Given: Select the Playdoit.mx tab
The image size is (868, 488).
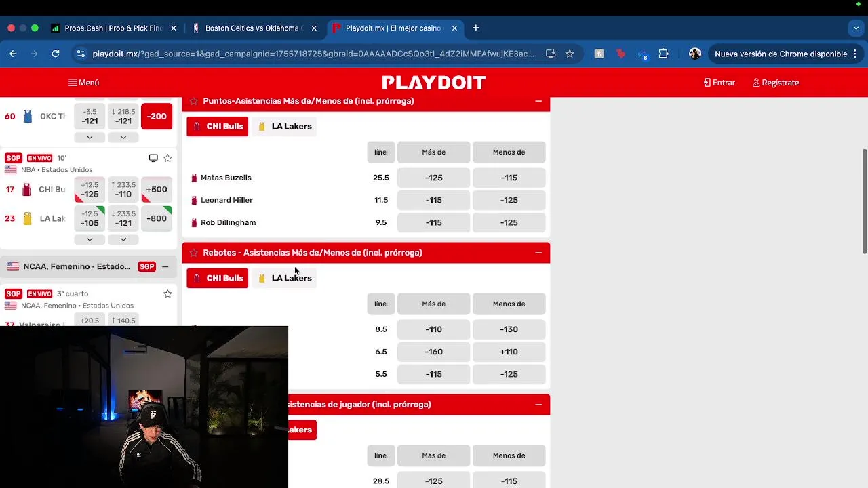Looking at the screenshot, I should 395,28.
